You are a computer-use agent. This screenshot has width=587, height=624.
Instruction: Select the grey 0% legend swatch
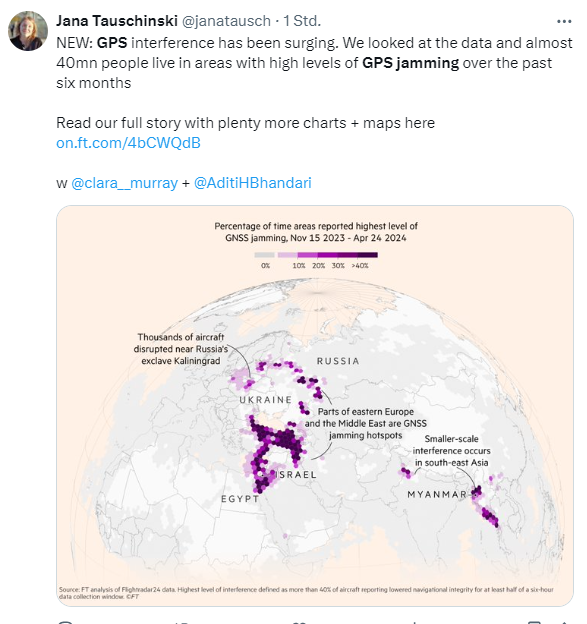(x=265, y=255)
